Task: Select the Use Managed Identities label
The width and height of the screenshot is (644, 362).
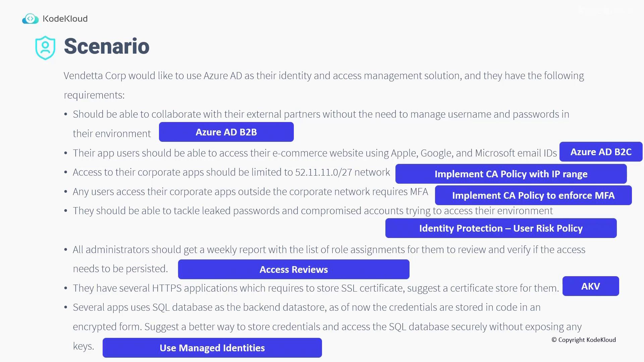Action: tap(212, 348)
